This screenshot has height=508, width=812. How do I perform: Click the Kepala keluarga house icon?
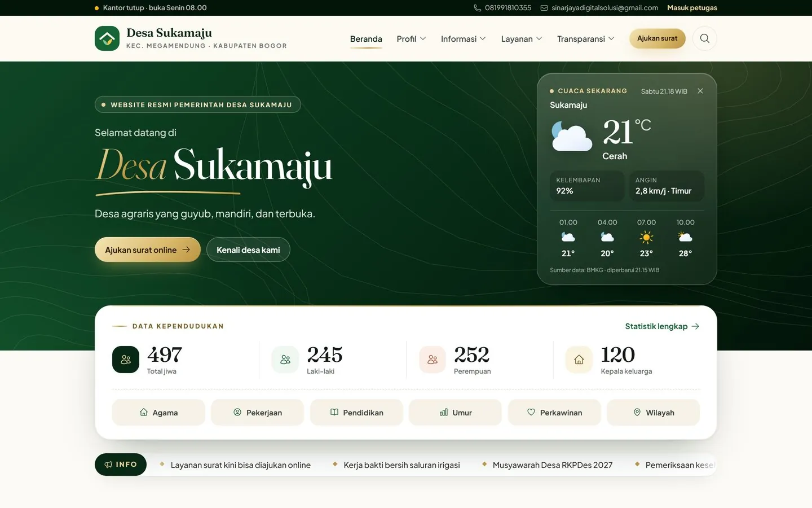579,360
